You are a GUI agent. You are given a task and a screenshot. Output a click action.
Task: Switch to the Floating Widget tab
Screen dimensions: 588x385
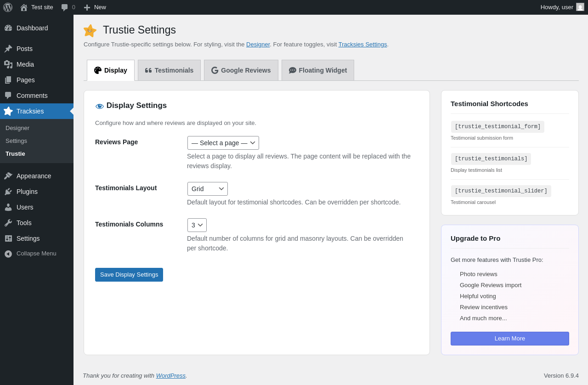click(318, 70)
